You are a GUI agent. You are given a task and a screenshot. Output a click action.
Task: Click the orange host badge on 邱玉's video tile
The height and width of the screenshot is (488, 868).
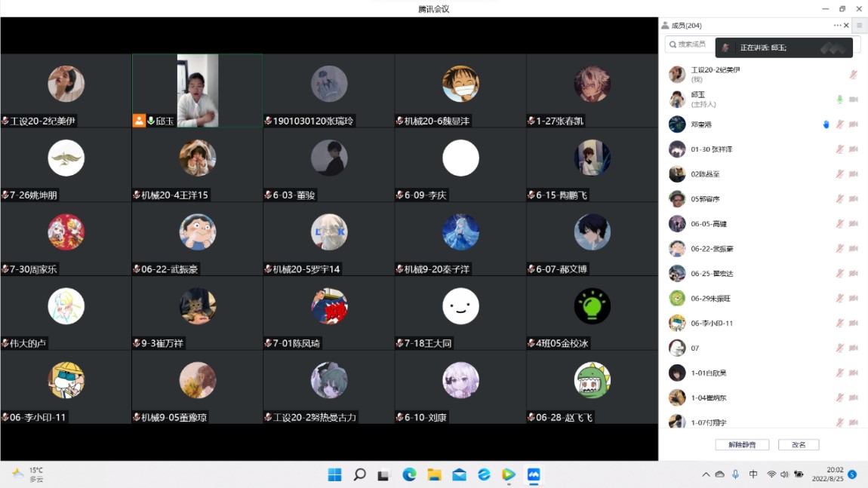[x=139, y=121]
